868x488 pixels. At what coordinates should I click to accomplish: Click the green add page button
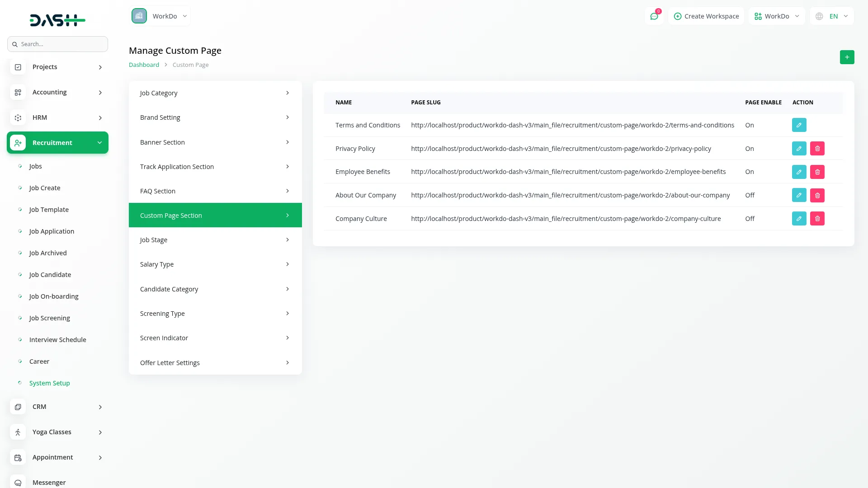[847, 57]
